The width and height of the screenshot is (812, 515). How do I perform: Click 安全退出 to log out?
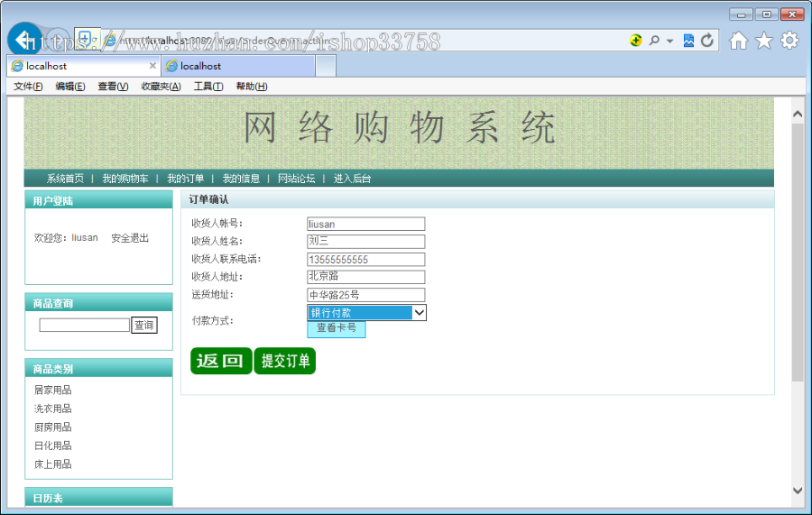(130, 238)
